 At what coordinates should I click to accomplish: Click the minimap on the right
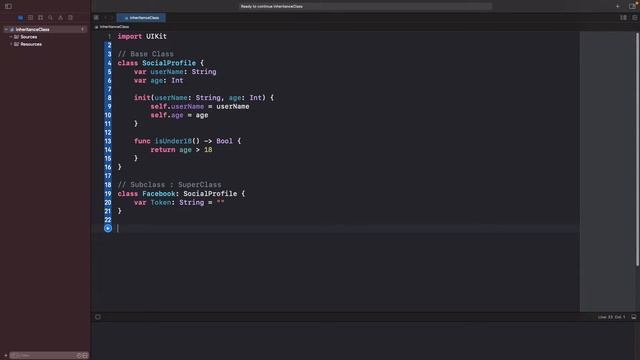pyautogui.click(x=607, y=171)
